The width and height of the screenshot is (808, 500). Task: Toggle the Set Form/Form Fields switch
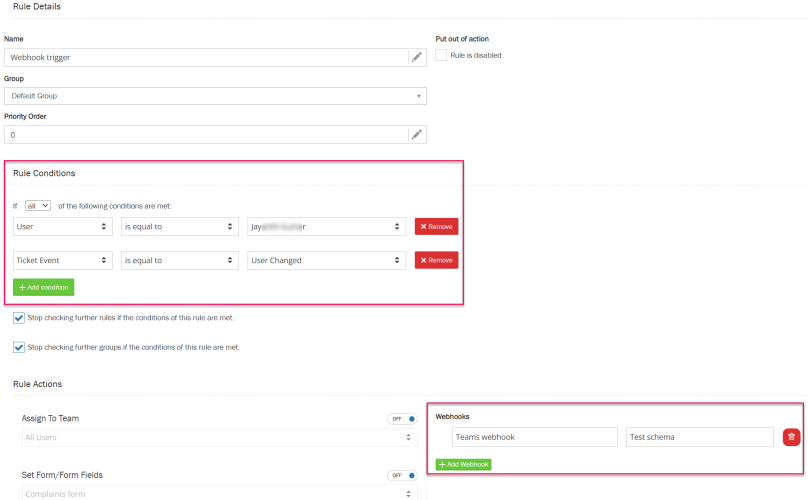[402, 475]
